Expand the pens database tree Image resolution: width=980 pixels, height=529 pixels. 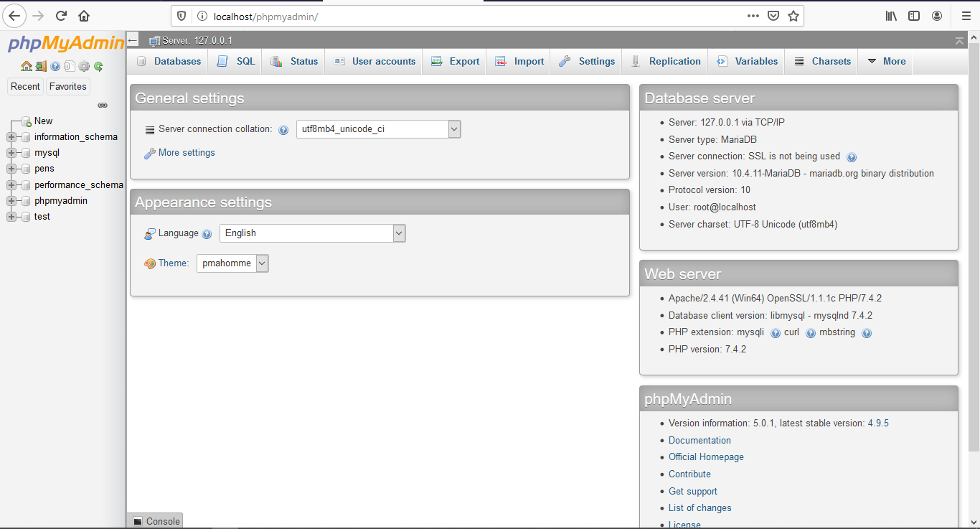coord(11,169)
